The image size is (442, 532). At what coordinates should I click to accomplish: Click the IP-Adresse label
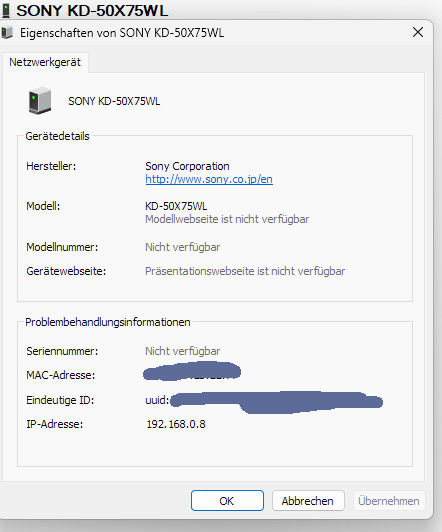click(55, 424)
